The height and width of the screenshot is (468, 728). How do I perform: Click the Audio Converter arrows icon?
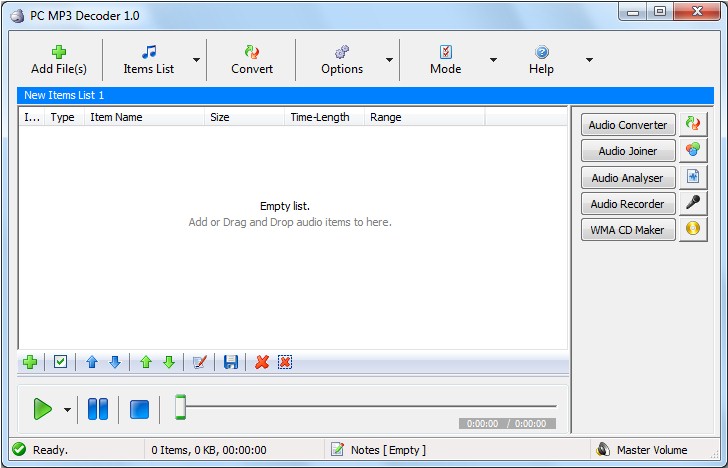(693, 124)
